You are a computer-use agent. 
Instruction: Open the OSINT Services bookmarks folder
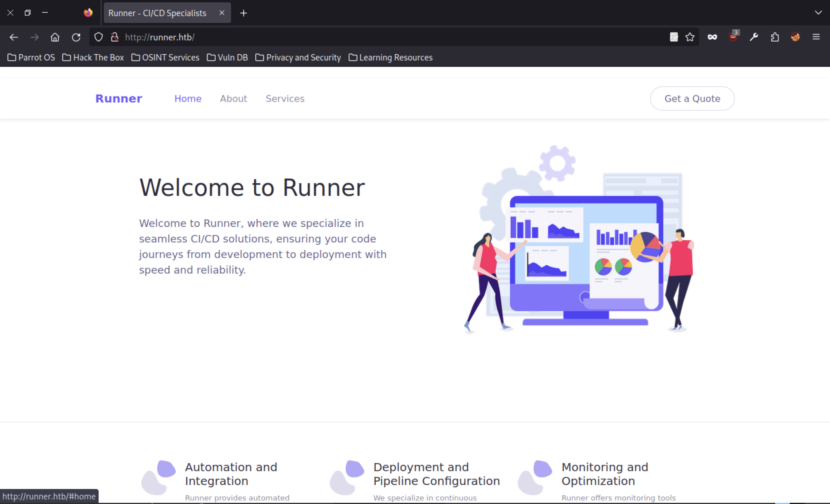coord(165,58)
